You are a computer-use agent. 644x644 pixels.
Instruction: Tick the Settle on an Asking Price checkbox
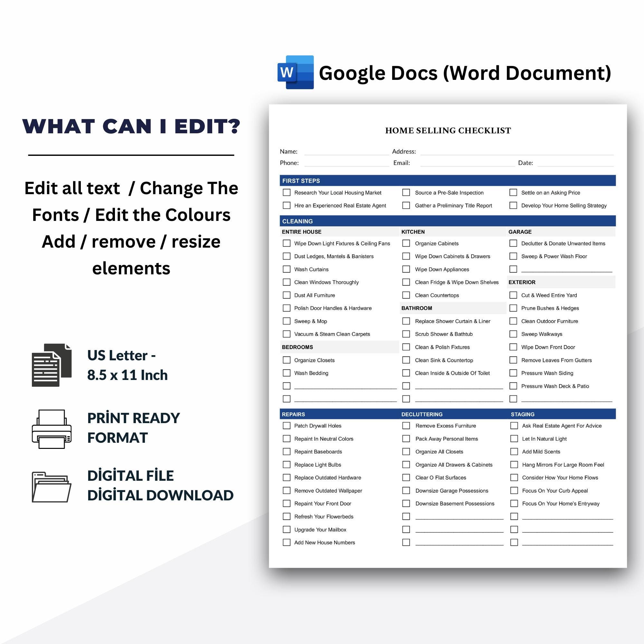click(x=513, y=192)
